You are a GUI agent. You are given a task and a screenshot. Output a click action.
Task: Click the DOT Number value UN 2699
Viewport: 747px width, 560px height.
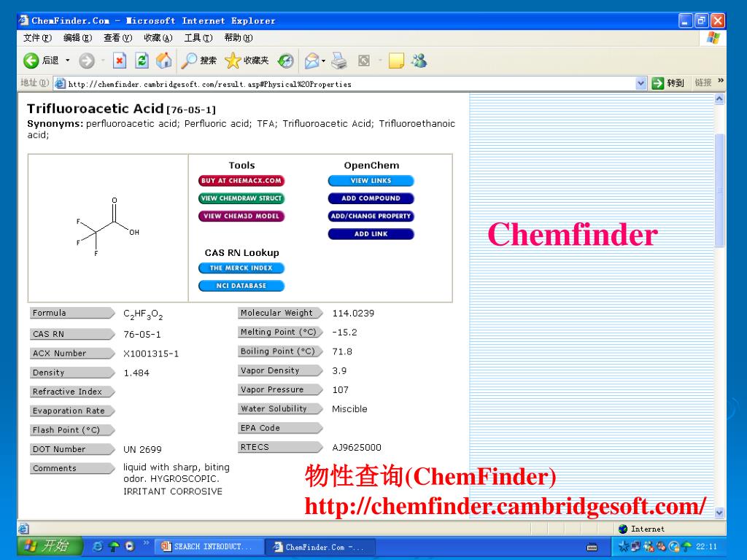click(x=142, y=449)
